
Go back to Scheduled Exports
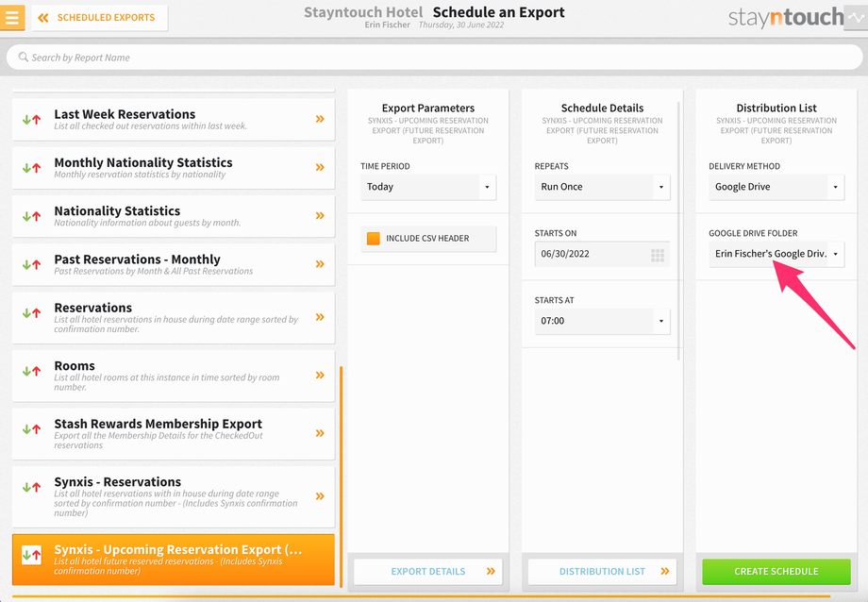tap(100, 18)
